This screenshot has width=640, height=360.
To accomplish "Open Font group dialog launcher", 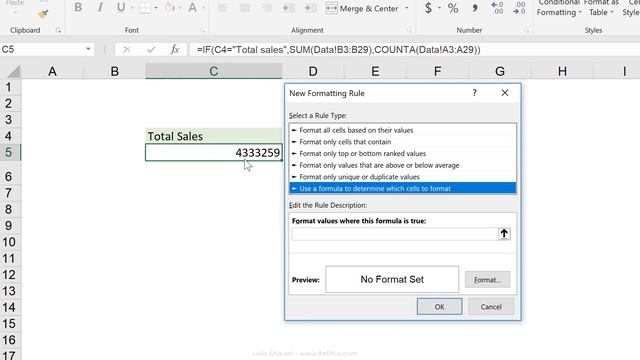I will pos(203,30).
